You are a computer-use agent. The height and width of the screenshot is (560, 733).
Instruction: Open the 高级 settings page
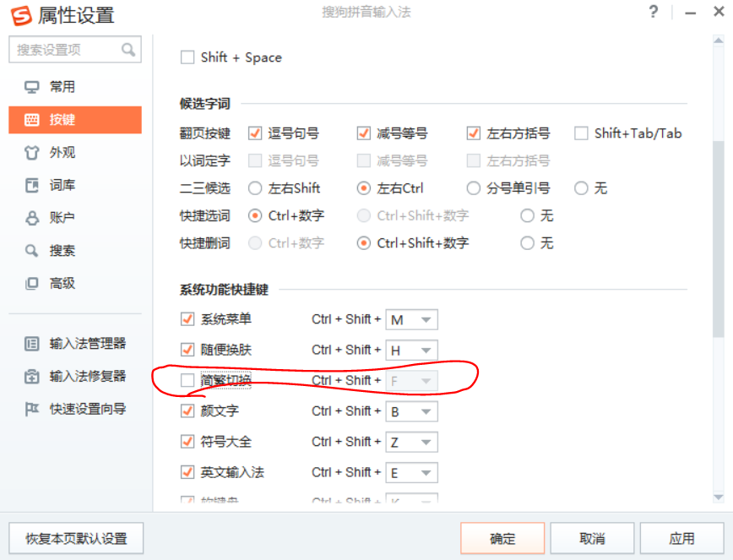pos(75,283)
